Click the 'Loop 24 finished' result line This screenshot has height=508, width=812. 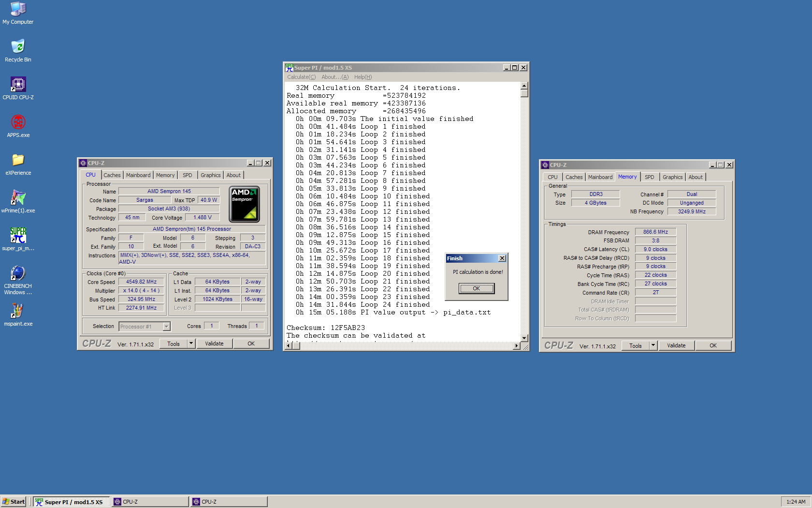pos(363,304)
